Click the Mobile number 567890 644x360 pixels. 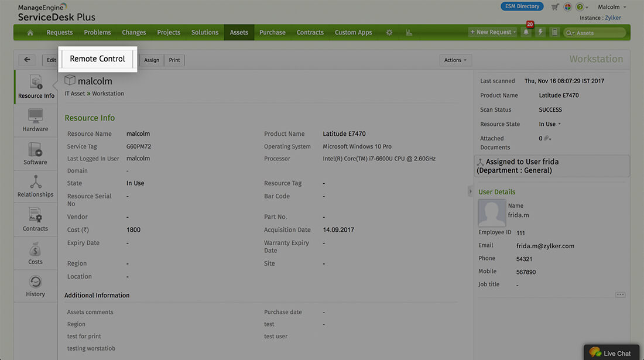point(526,272)
